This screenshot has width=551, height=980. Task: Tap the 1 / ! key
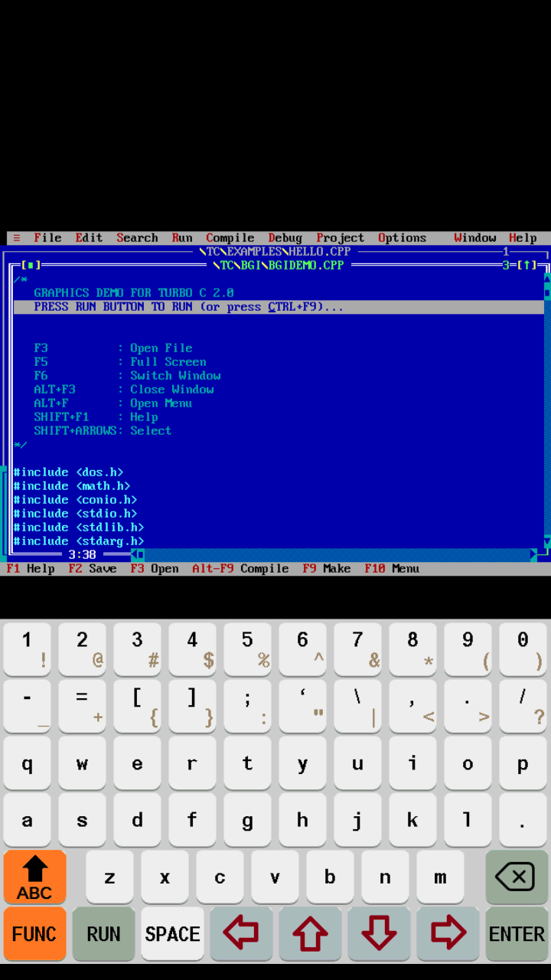coord(28,649)
